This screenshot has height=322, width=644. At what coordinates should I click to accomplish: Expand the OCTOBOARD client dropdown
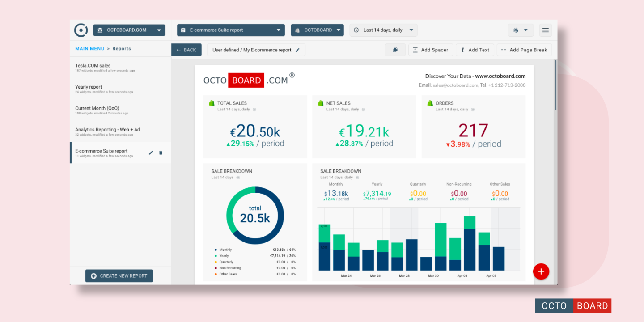(x=317, y=30)
